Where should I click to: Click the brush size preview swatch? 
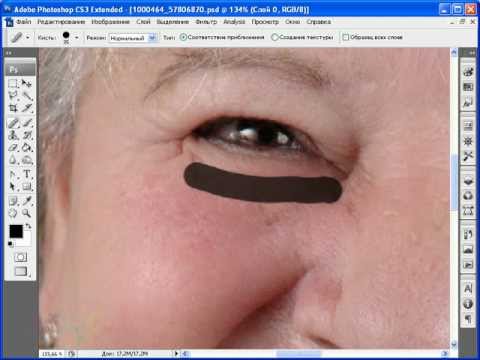[66, 37]
